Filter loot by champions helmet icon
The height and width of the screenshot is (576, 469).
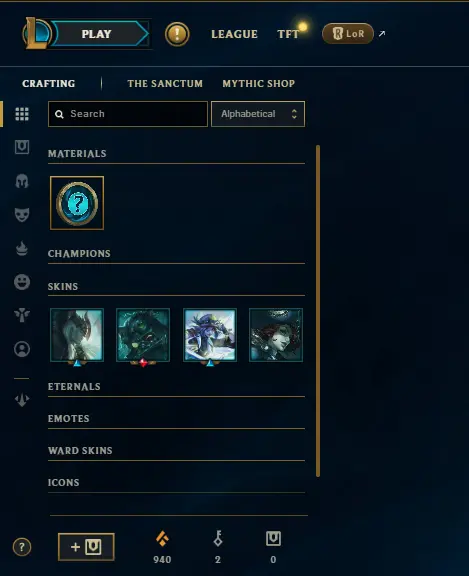[22, 181]
